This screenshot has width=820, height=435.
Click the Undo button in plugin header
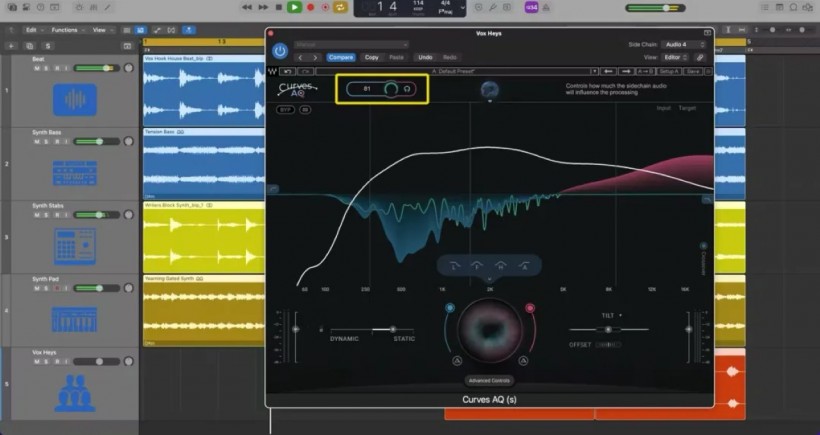[x=425, y=58]
